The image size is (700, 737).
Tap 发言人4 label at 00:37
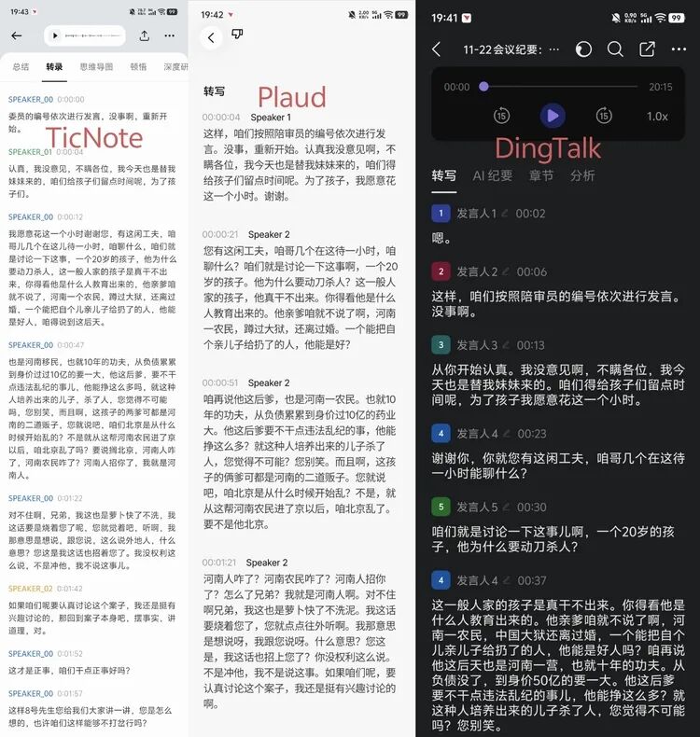click(x=477, y=580)
